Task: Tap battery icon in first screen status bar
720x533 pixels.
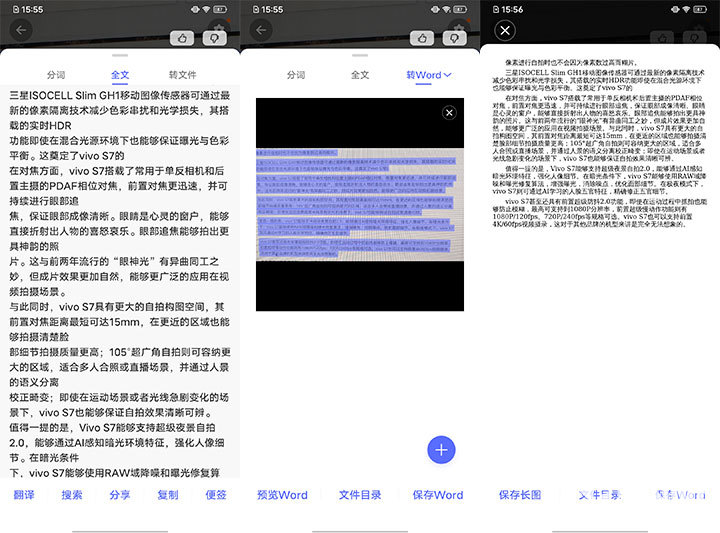Action: tap(219, 9)
